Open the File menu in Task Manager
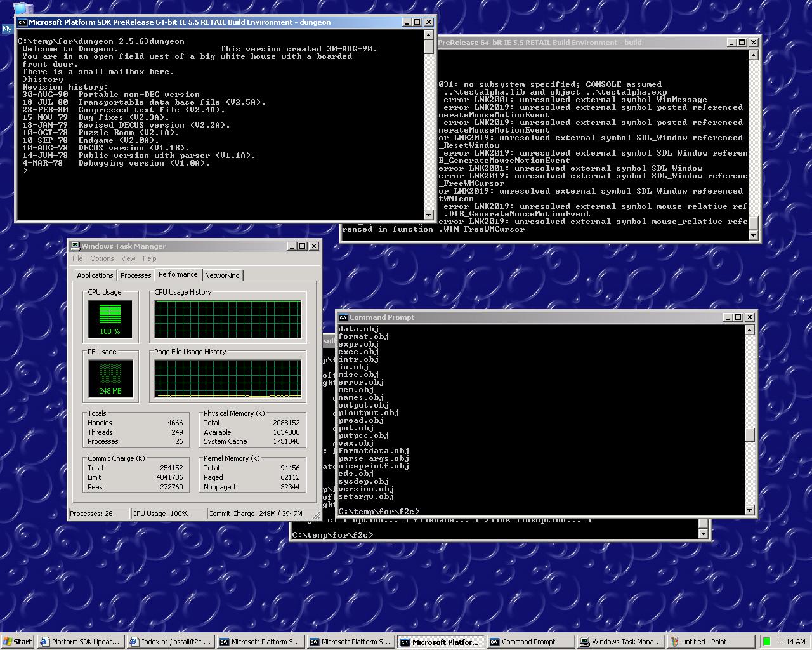This screenshot has width=812, height=650. (x=77, y=258)
